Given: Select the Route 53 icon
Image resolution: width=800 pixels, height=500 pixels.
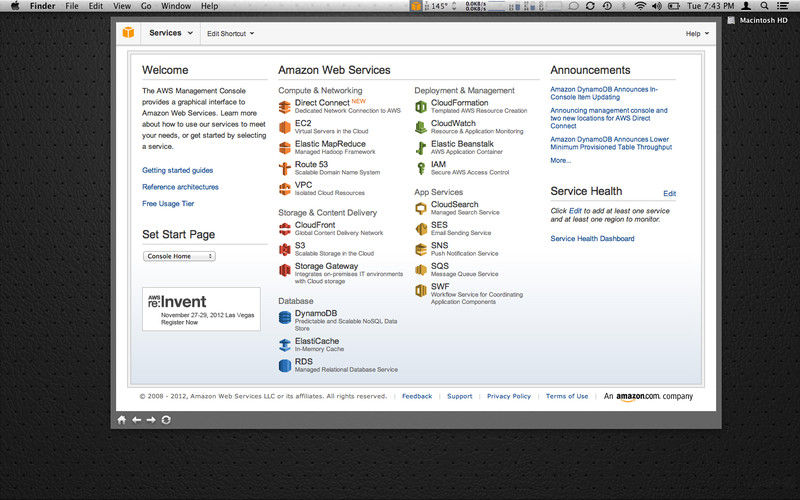Looking at the screenshot, I should point(285,168).
